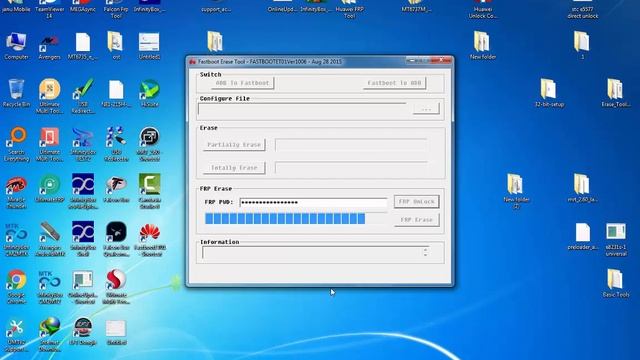Launch Google Chrome from the desktop
The width and height of the screenshot is (640, 360).
point(16,280)
